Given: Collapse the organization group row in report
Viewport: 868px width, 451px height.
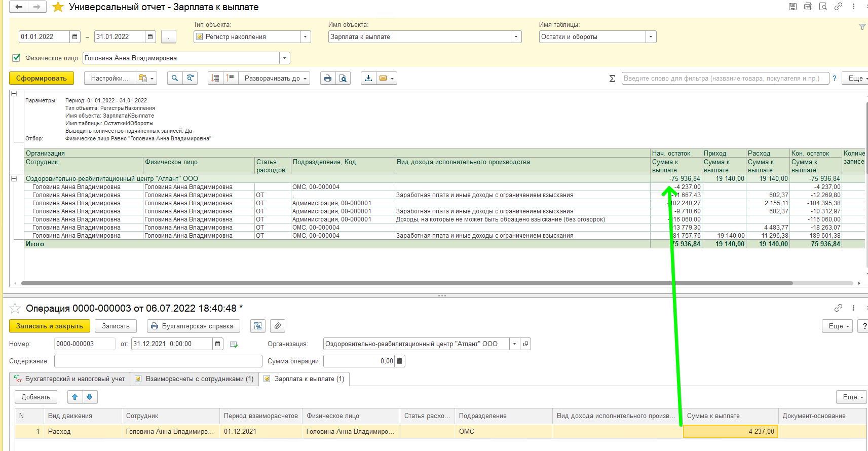Looking at the screenshot, I should coord(14,178).
